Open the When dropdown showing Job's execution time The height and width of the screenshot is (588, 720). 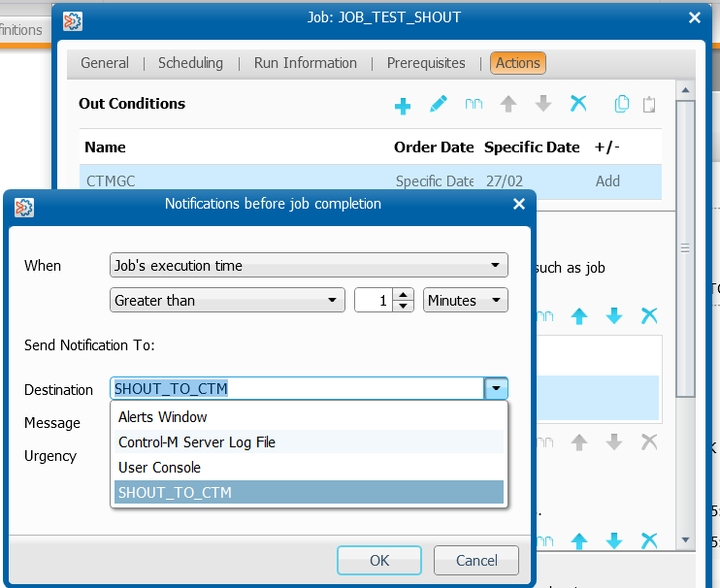coord(309,265)
